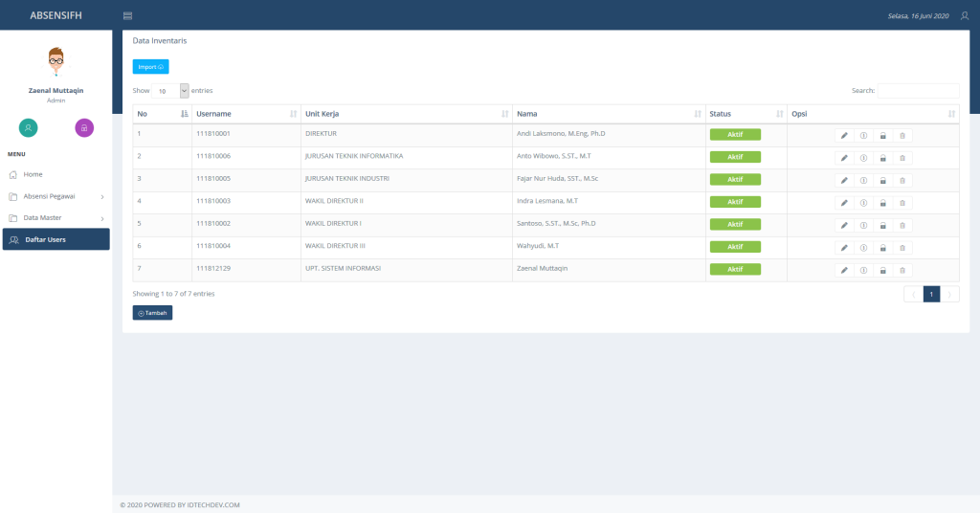Delete user Anto Wibowo with trash icon

point(902,158)
